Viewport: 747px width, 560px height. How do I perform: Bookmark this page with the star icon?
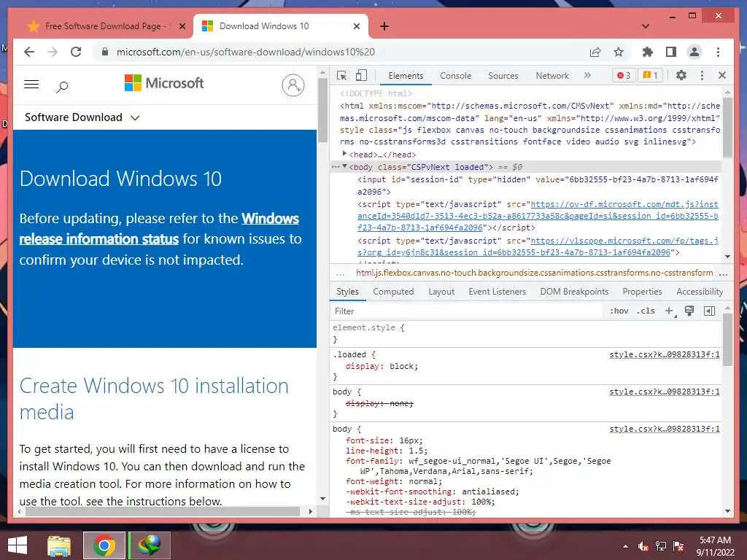click(619, 52)
